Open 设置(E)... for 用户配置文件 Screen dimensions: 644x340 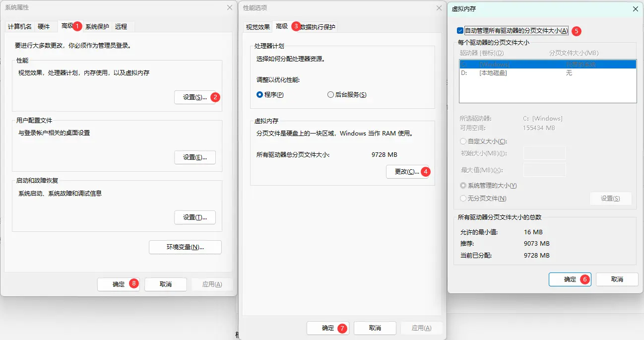coord(194,157)
